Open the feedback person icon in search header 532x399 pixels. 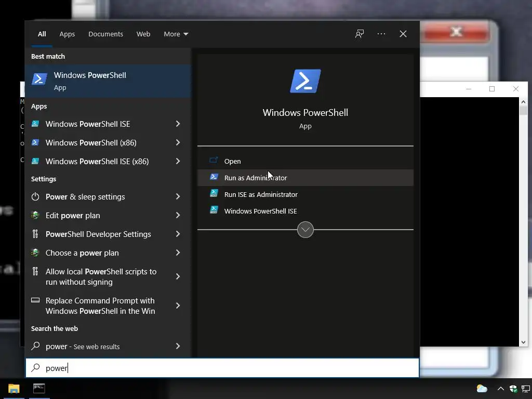point(360,34)
